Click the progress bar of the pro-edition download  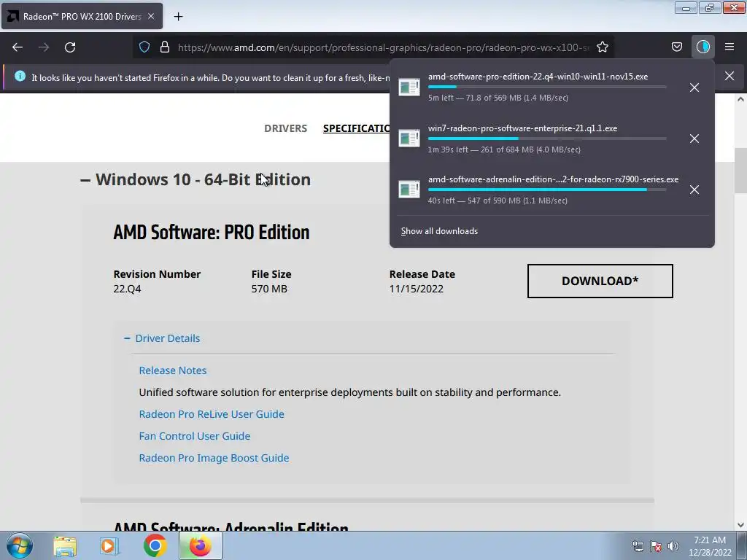coord(547,87)
